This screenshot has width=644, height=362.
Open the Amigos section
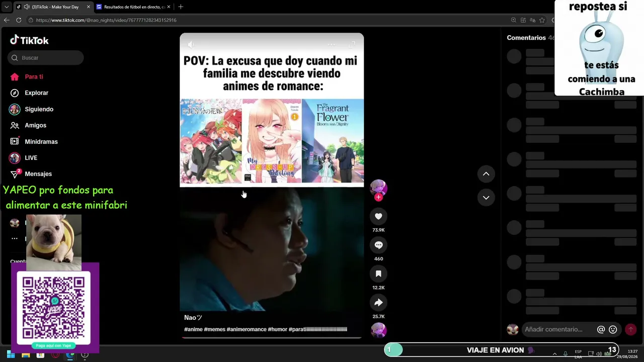[28, 125]
